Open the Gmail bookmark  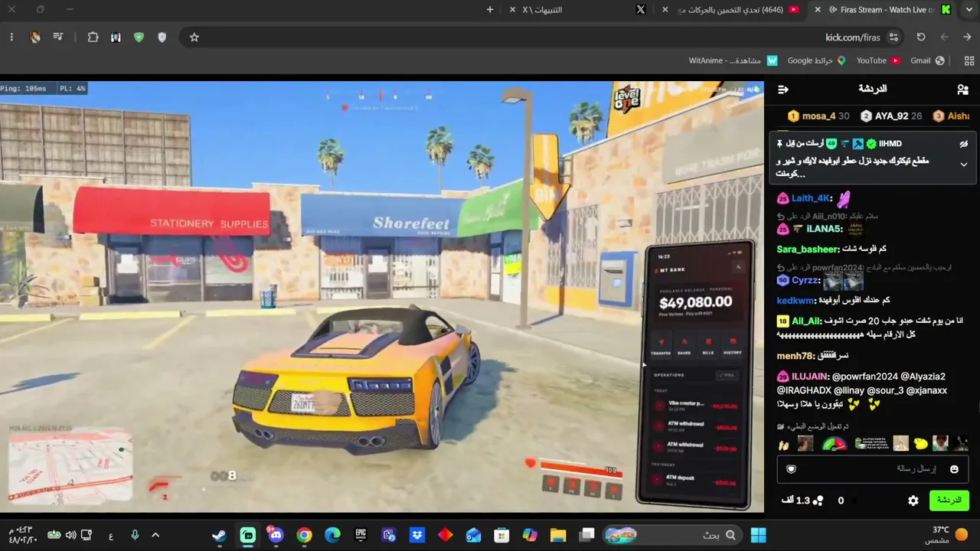927,60
